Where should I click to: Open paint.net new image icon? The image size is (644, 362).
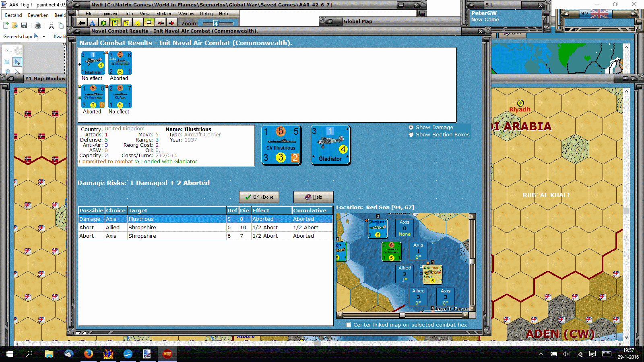(6, 25)
